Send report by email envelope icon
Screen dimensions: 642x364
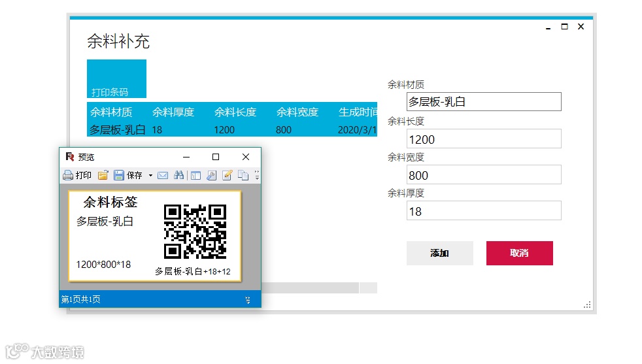(x=163, y=175)
